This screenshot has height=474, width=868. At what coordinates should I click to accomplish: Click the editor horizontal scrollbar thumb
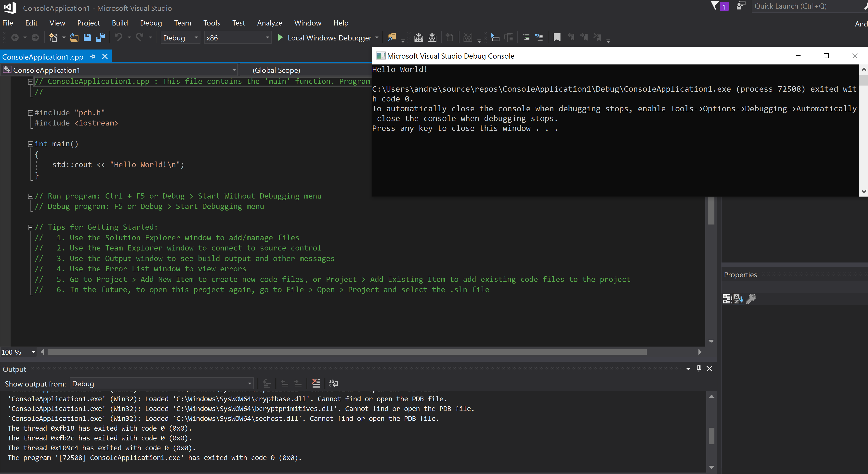347,352
